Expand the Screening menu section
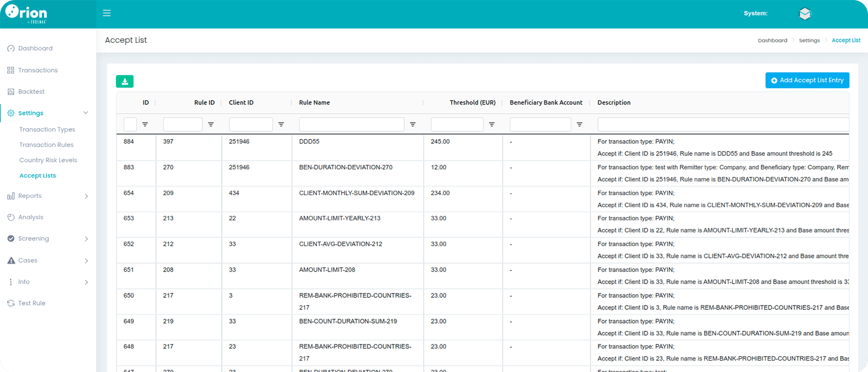 (86, 239)
